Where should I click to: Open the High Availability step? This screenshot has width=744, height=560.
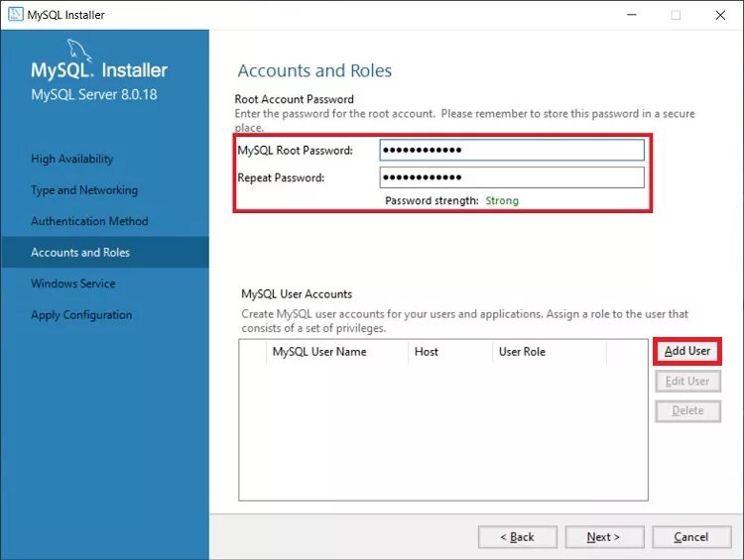(72, 159)
